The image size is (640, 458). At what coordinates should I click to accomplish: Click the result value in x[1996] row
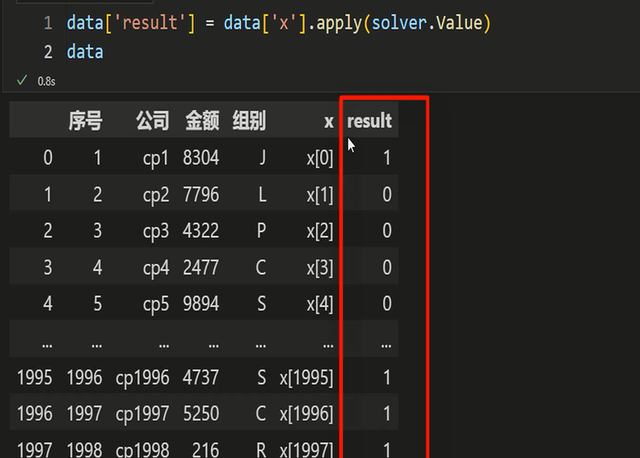coord(387,414)
